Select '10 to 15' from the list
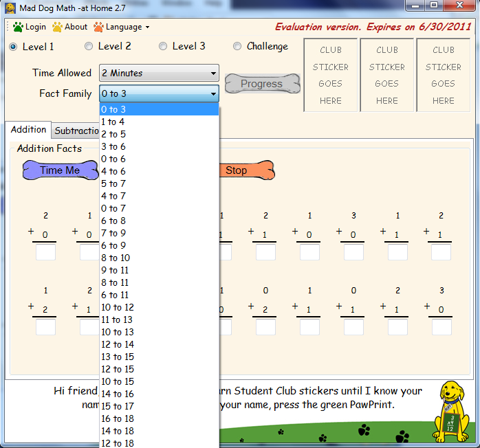 tap(159, 381)
